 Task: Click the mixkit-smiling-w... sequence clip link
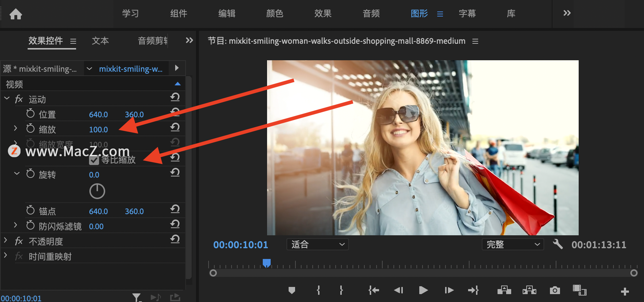[131, 69]
